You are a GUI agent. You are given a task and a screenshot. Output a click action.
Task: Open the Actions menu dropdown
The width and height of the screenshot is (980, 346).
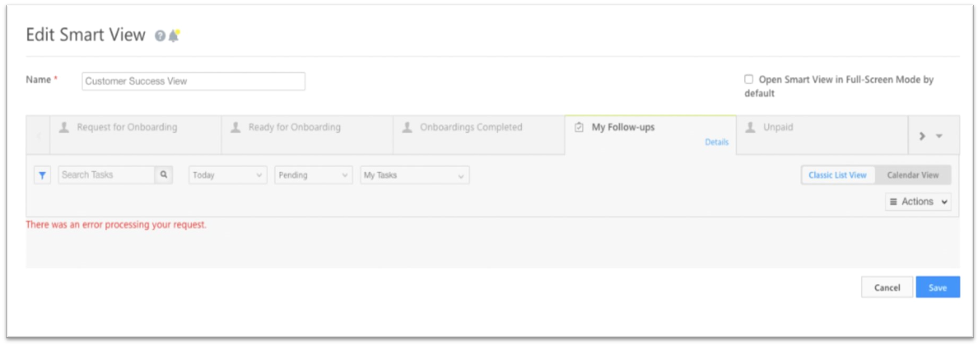917,201
